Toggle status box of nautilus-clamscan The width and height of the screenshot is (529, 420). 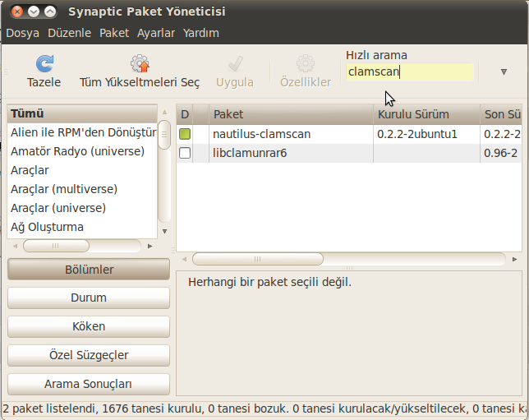185,134
